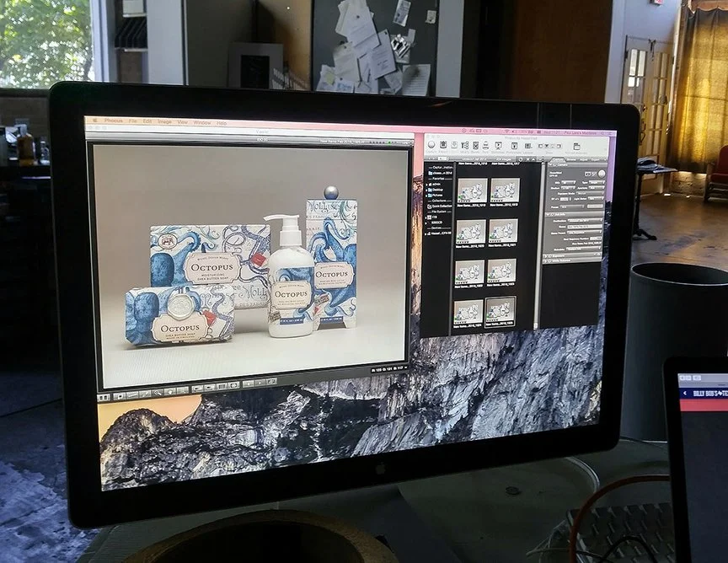Image resolution: width=728 pixels, height=563 pixels.
Task: Expand the Pictures folder in sidebar
Action: 426,196
